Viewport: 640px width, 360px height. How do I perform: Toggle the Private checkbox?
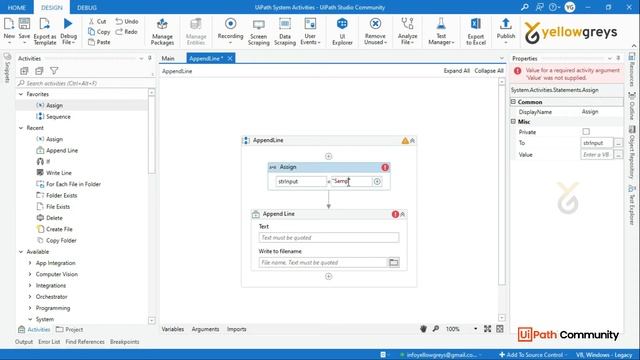click(x=586, y=132)
